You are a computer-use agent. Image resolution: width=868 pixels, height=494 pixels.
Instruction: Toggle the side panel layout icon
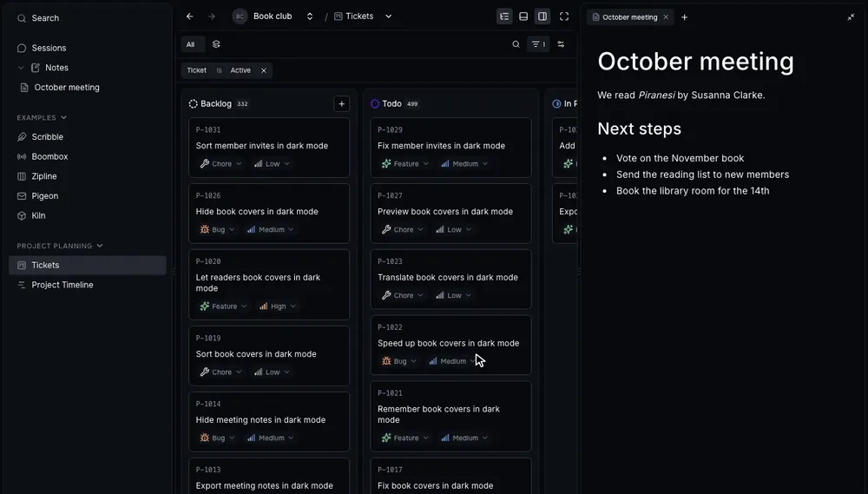542,16
